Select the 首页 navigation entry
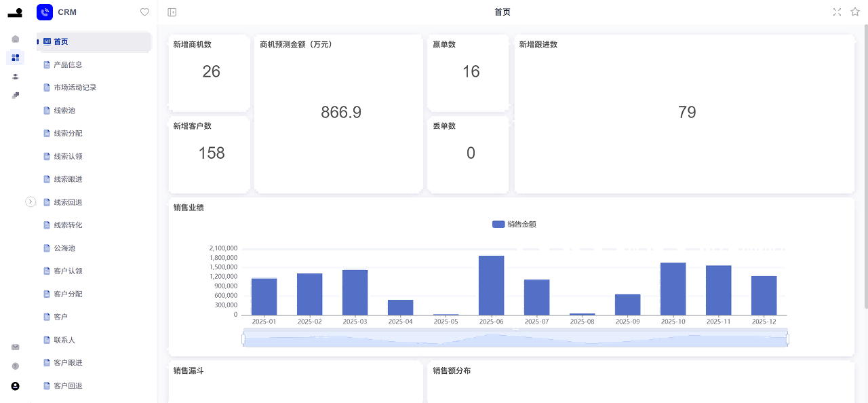This screenshot has height=403, width=868. point(60,41)
